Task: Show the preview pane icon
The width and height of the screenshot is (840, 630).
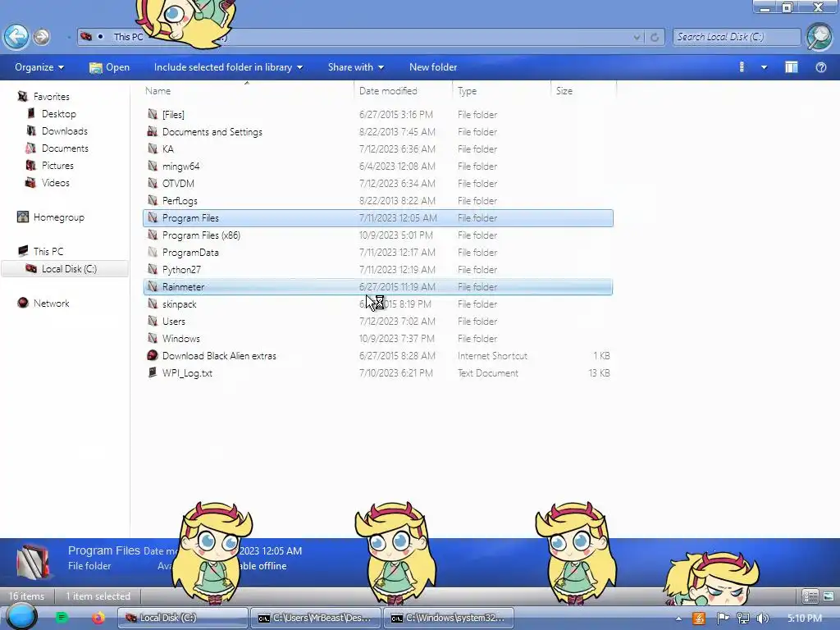Action: 792,67
